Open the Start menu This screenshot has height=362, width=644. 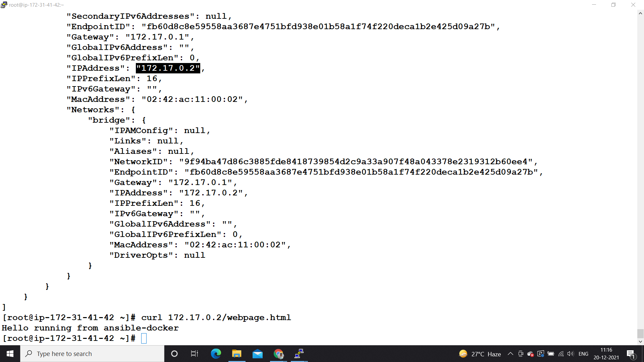(x=10, y=354)
